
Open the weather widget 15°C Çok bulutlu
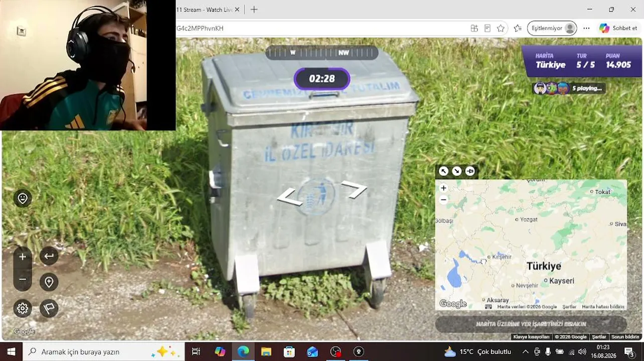coord(477,352)
